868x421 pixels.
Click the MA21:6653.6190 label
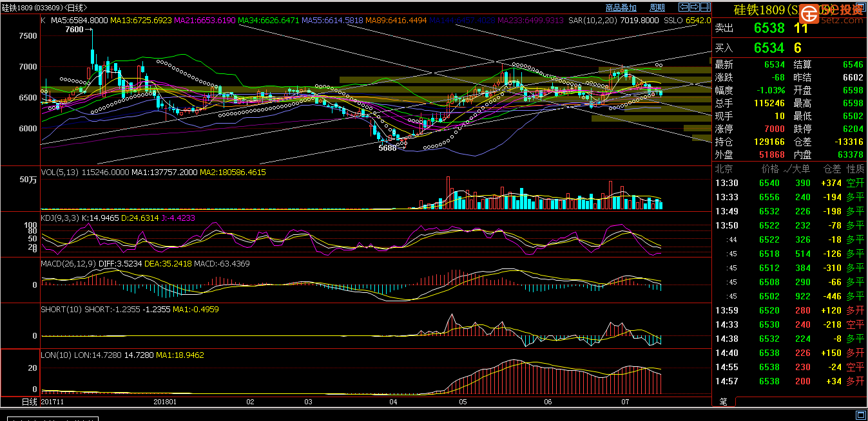[205, 21]
